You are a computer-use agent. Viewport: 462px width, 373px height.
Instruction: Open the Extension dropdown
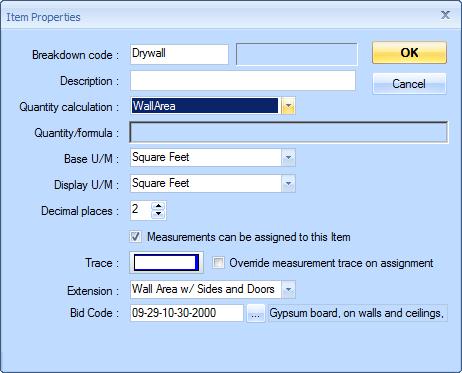coord(288,289)
